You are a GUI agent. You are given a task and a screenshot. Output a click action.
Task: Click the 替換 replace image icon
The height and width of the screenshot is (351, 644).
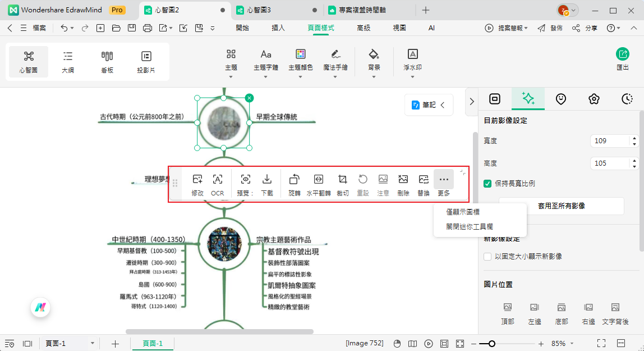click(423, 184)
